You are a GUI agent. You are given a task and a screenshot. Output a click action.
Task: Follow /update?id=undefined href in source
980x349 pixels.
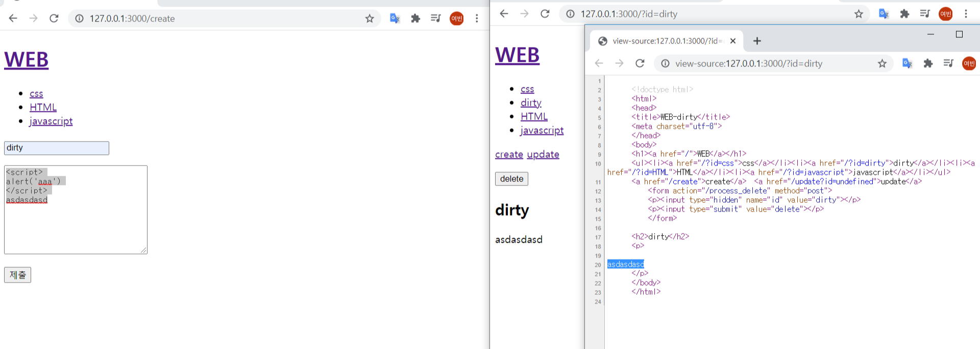click(x=832, y=181)
